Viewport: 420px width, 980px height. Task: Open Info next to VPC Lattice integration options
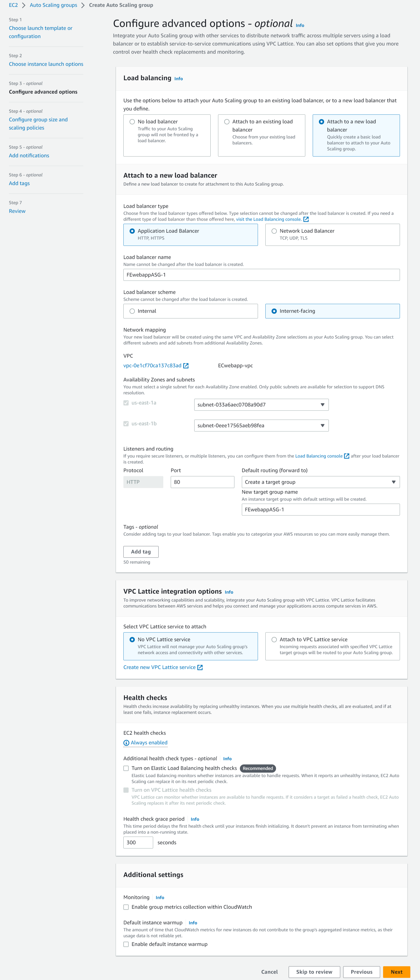coord(229,592)
